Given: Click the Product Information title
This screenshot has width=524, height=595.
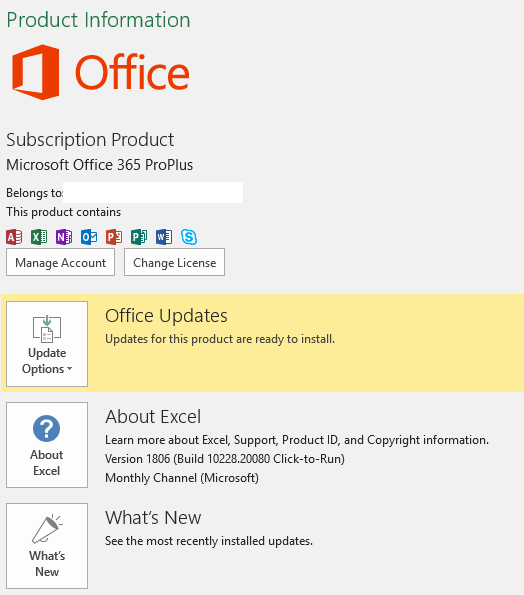Looking at the screenshot, I should 99,20.
